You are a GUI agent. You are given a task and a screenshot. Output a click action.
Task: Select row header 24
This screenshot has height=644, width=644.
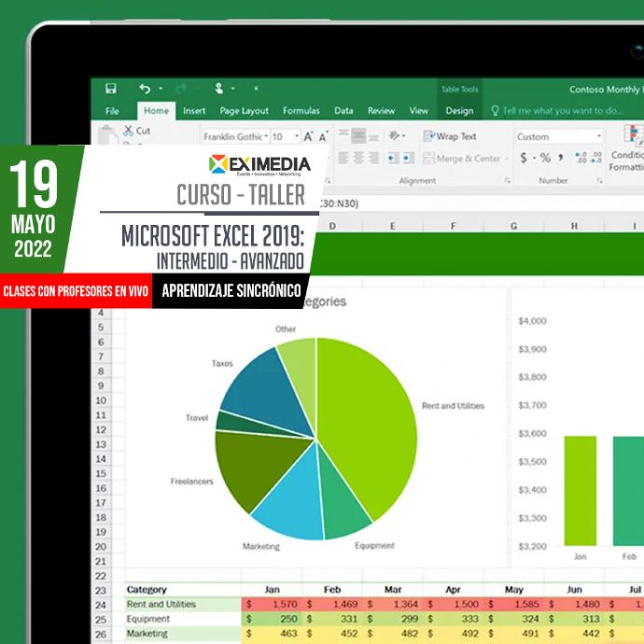(x=101, y=605)
